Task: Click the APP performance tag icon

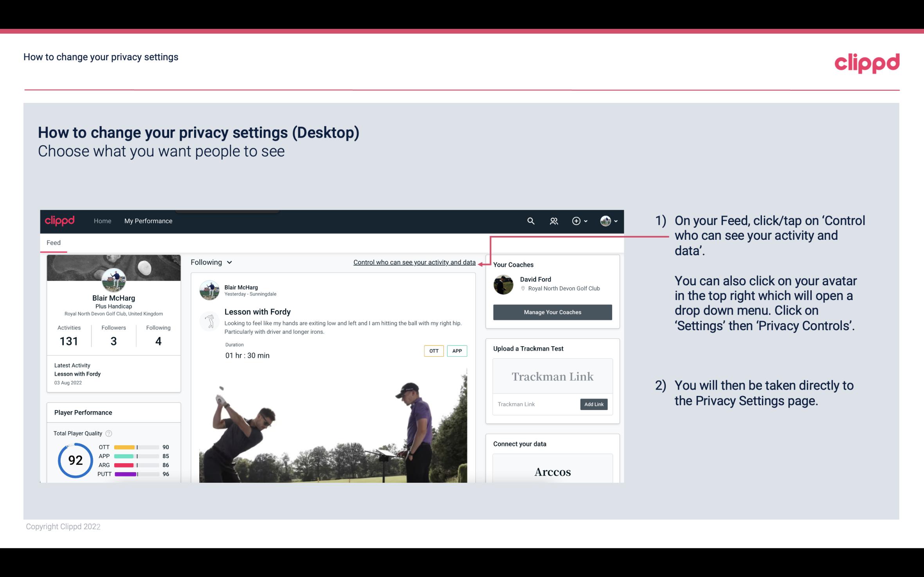Action: click(457, 351)
